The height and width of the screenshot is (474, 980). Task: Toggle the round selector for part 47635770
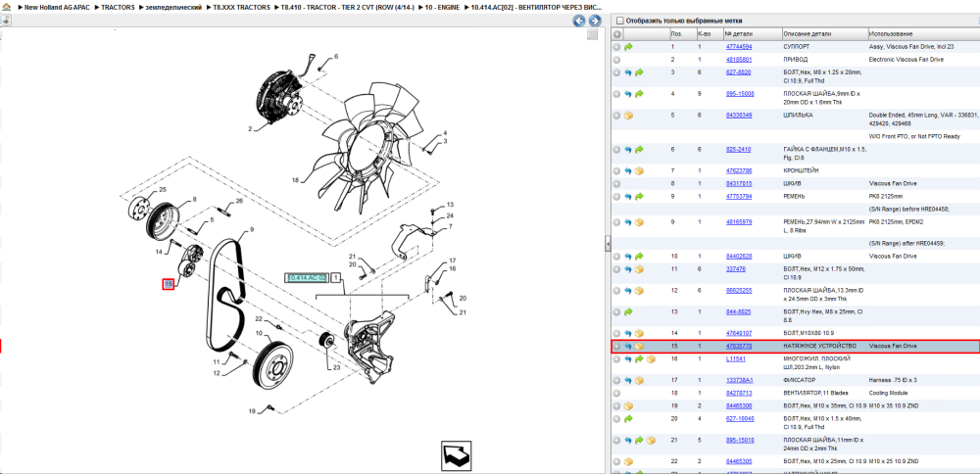617,346
